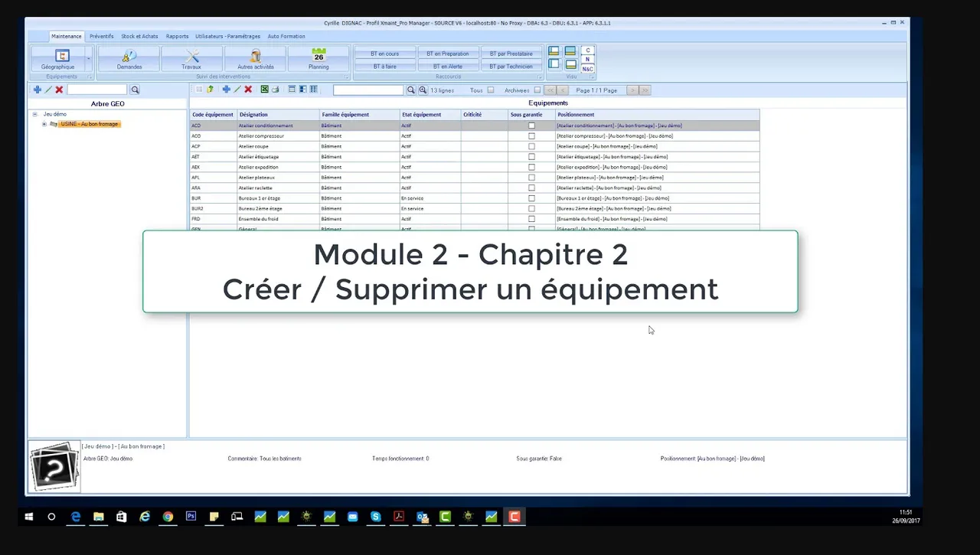Click the equipment search input field
Screen dimensions: 980x555
tap(368, 90)
